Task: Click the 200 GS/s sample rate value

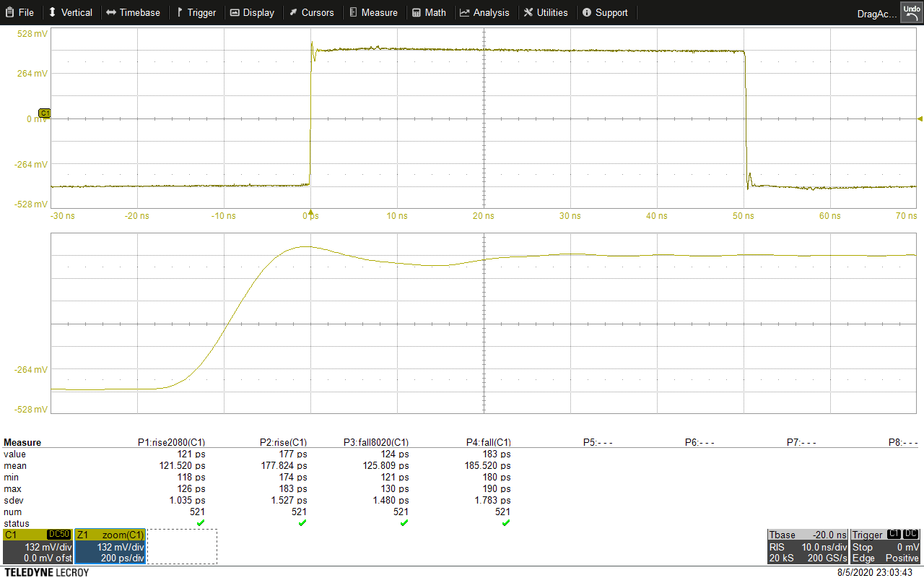Action: pos(827,558)
